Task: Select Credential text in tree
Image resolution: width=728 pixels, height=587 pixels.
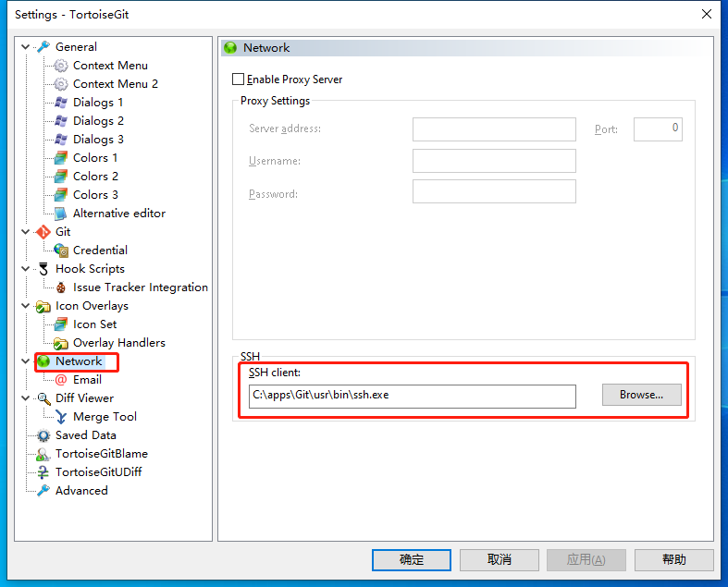Action: point(100,251)
